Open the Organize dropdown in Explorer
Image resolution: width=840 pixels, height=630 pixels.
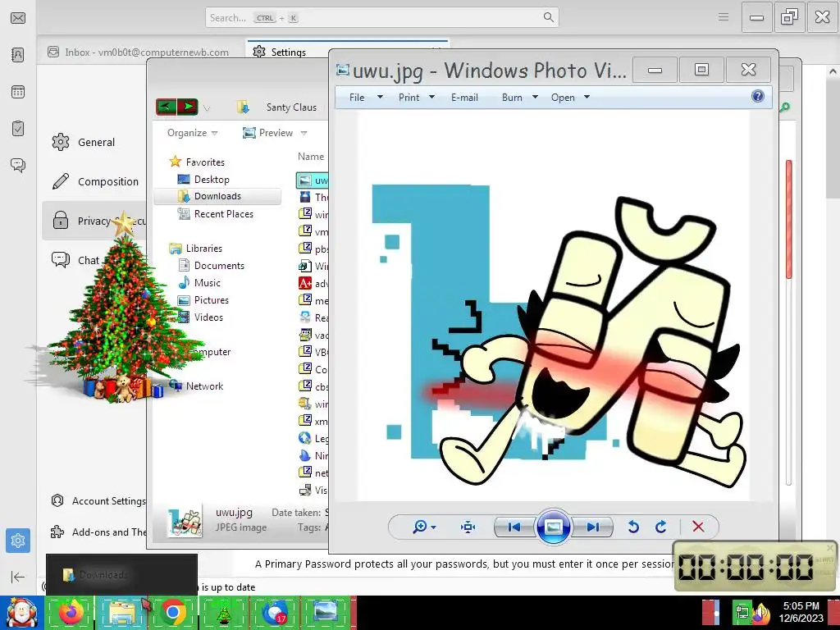pos(192,133)
